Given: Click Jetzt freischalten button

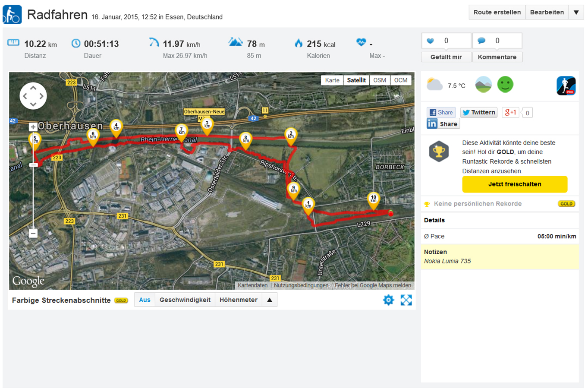Looking at the screenshot, I should coord(515,184).
